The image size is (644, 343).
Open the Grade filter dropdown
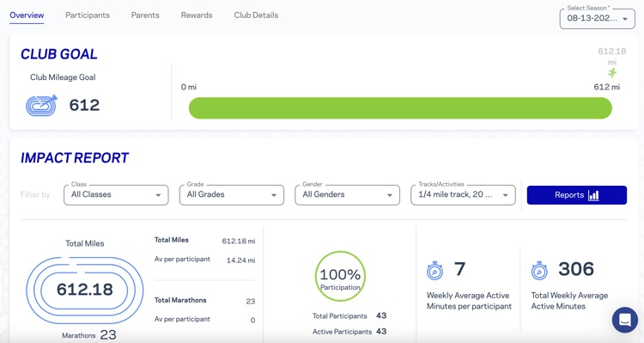[232, 195]
